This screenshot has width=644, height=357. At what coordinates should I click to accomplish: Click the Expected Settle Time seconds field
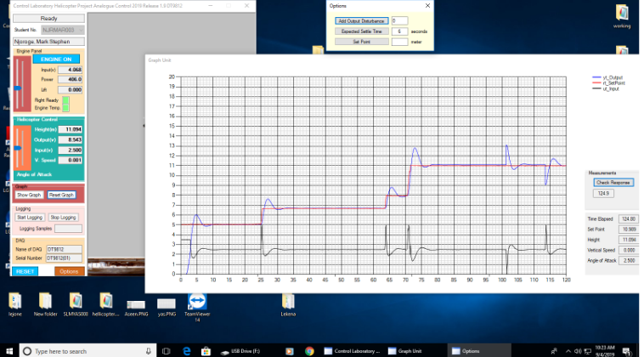point(401,31)
